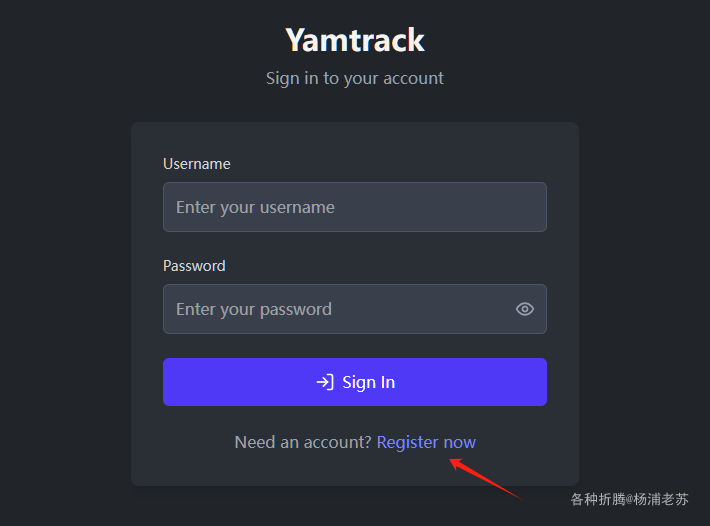The height and width of the screenshot is (526, 710).
Task: Select the username text box placeholder
Action: tap(255, 207)
